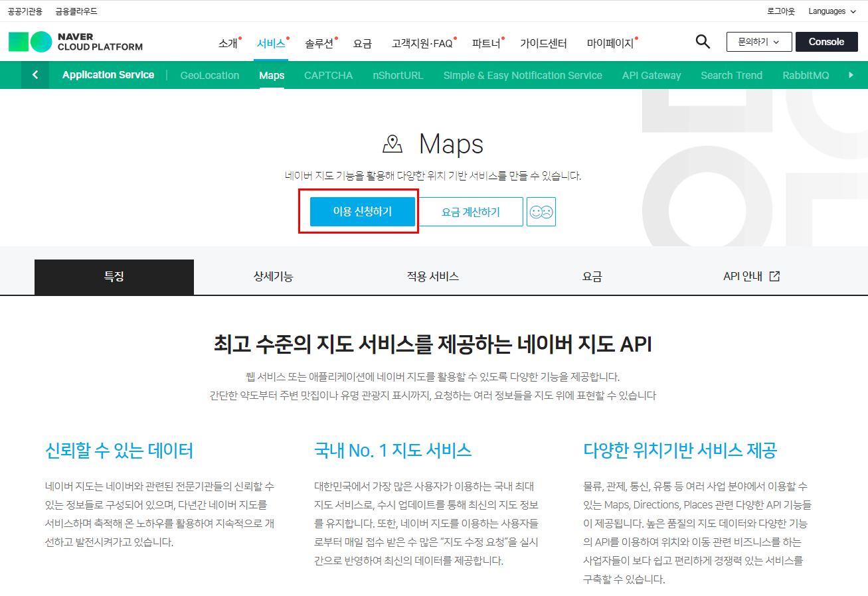The height and width of the screenshot is (596, 868).
Task: Click the heading 신뢰할 수 있는 데이터
Action: 120,451
